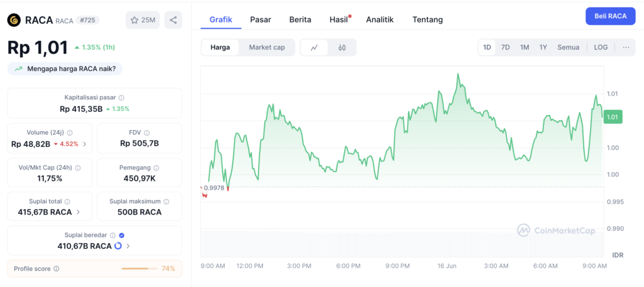Click info icon next to Suplai beredar
This screenshot has height=287, width=644.
(x=113, y=236)
